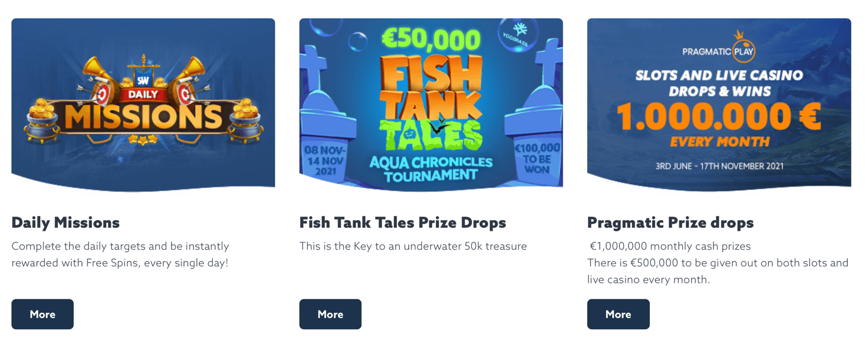Select the Fish Tank Tales Prize Drops heading

point(402,223)
